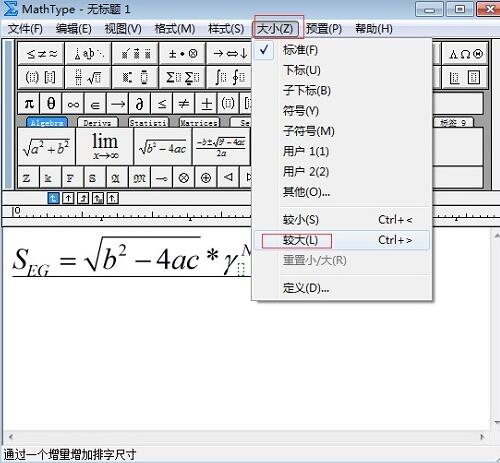Select the second tab-stop alignment button
Image resolution: width=500 pixels, height=463 pixels.
pyautogui.click(x=68, y=198)
